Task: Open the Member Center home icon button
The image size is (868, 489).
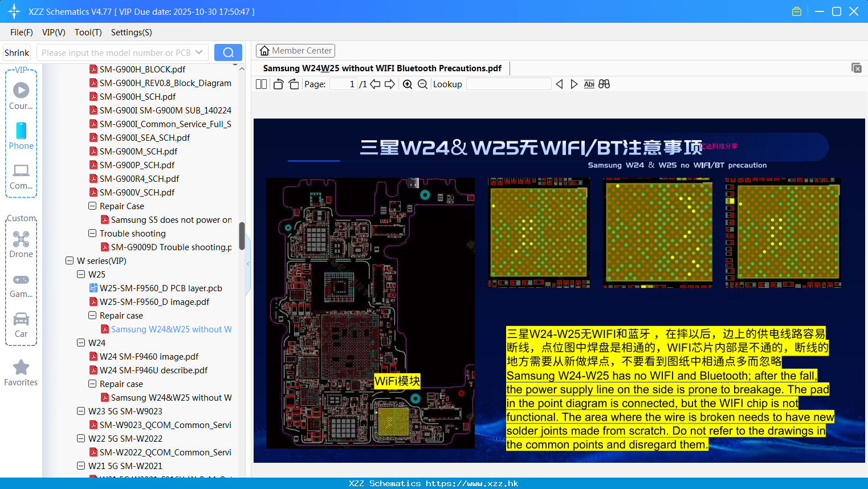Action: (295, 51)
